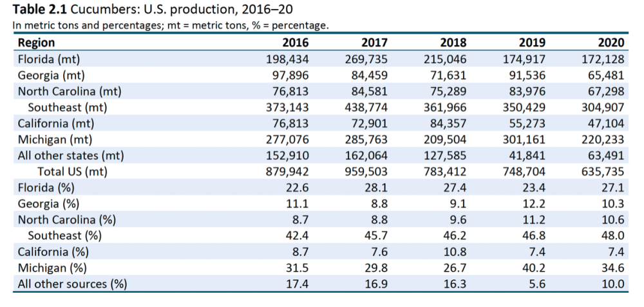
Task: Click Florida percent 2019 value '23.4'
Action: pyautogui.click(x=534, y=188)
